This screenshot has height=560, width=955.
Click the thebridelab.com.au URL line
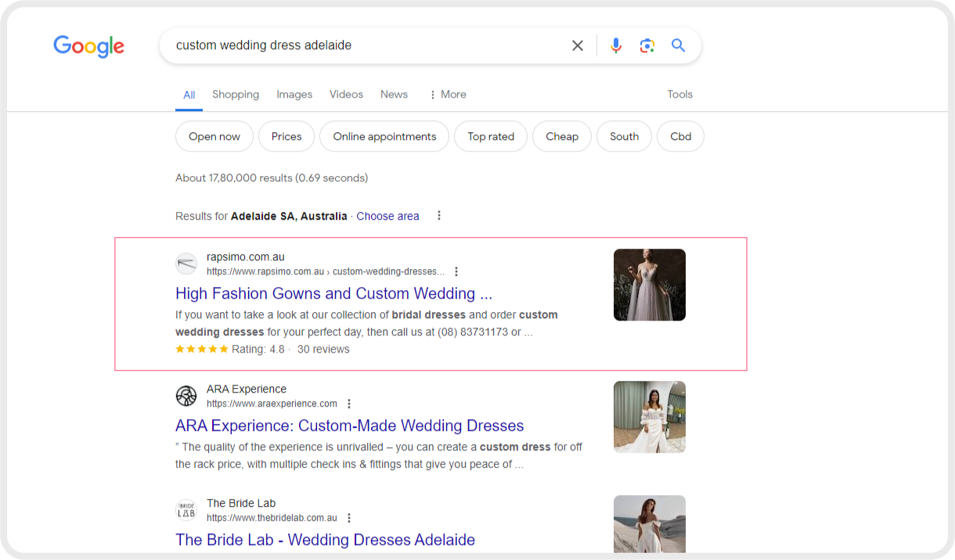272,518
